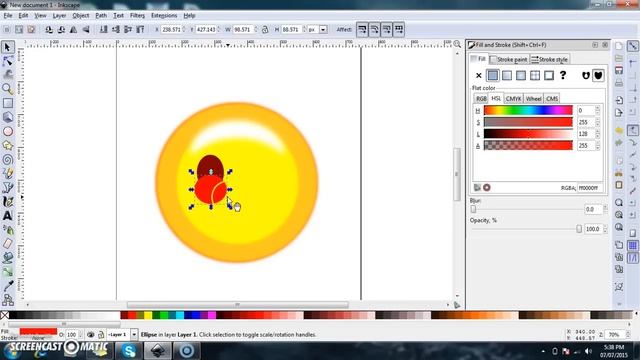
Task: Increment the Hue value spinner
Action: (598, 108)
